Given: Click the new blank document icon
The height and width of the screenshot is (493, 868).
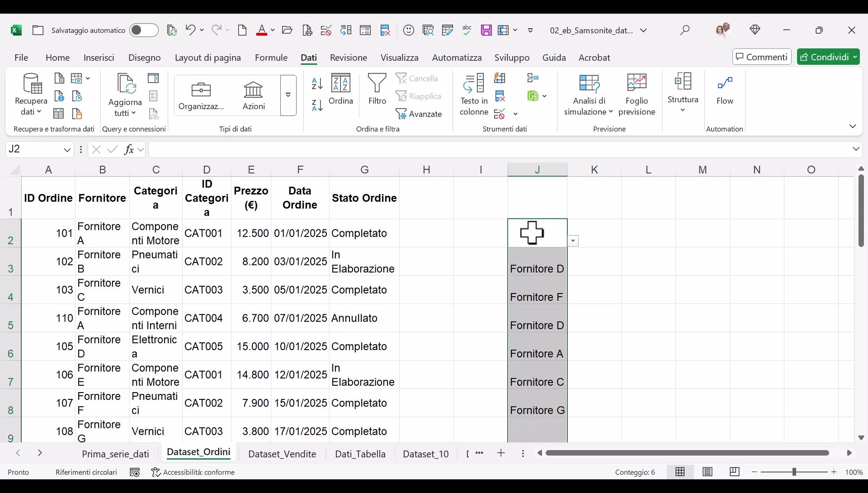Looking at the screenshot, I should [242, 30].
